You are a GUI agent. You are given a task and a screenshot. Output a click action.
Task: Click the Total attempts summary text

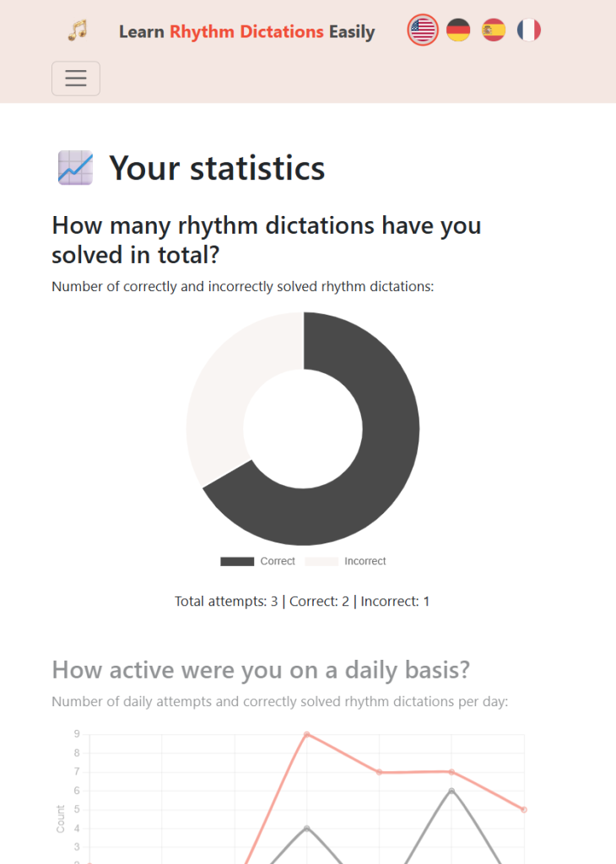pyautogui.click(x=302, y=602)
